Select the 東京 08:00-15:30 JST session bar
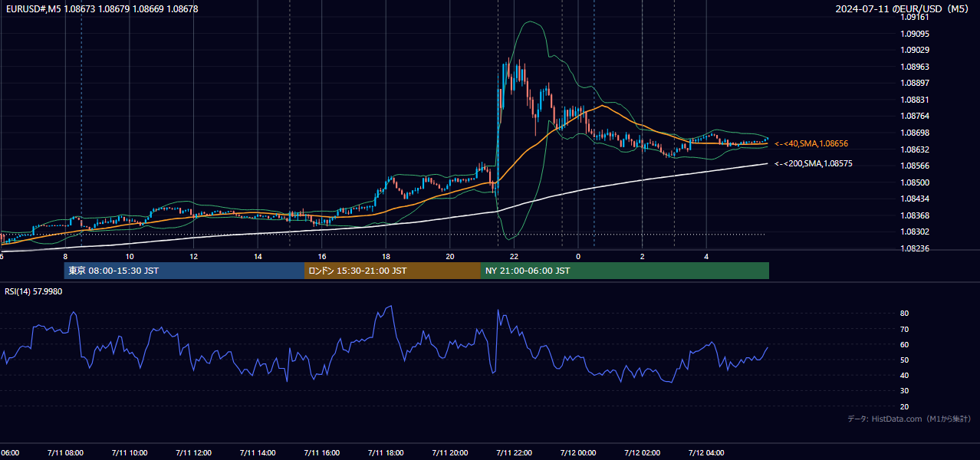Viewport: 980px width, 460px height. point(184,271)
